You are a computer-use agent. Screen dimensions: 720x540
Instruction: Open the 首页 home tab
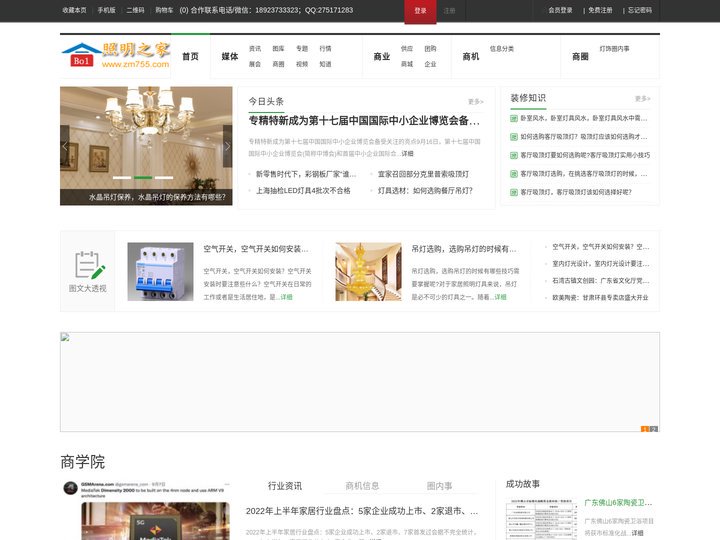191,56
